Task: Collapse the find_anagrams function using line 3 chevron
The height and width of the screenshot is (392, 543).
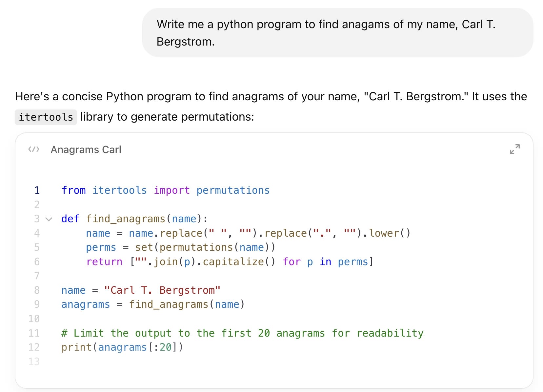Action: [x=49, y=219]
